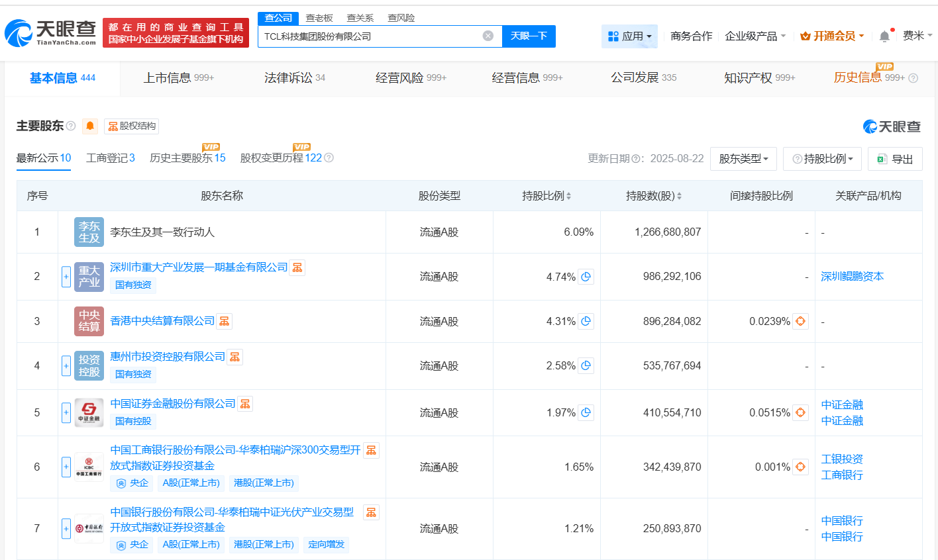
Task: Expand the 惠州市投资控股有限公司 row
Action: tap(66, 365)
